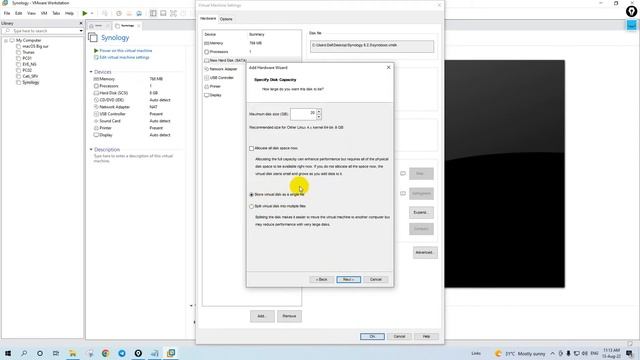Select Display in settings device list

point(216,95)
